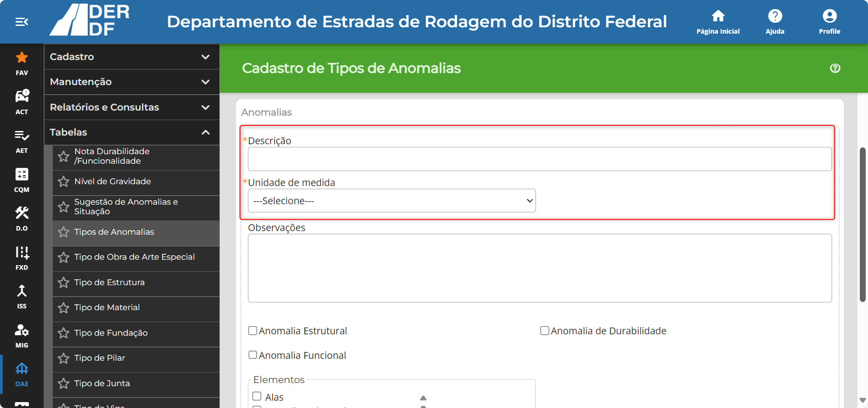Screen dimensions: 868x408
Task: Click the Descrição text field
Action: click(540, 159)
